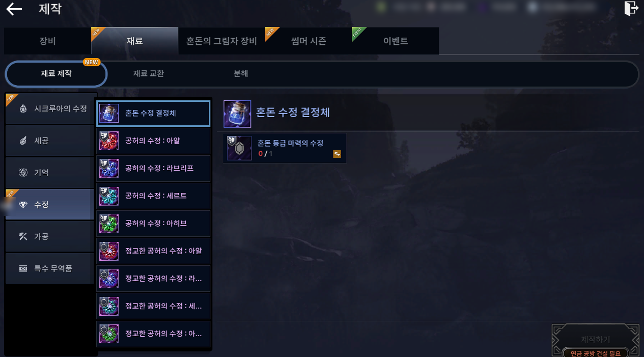644x357 pixels.
Task: Switch to 혼돈의 그림자 장비 tab
Action: pyautogui.click(x=221, y=41)
